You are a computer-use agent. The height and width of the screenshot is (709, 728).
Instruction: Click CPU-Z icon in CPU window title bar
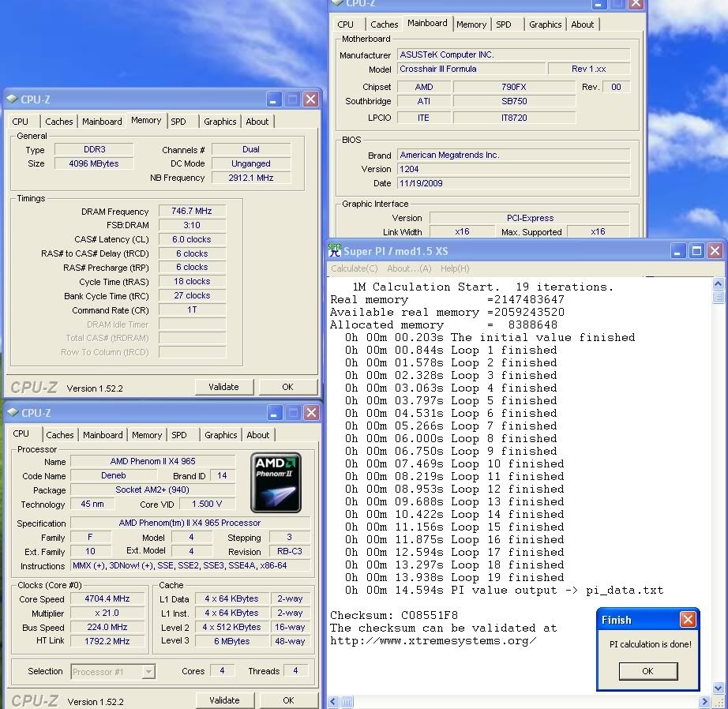point(12,413)
